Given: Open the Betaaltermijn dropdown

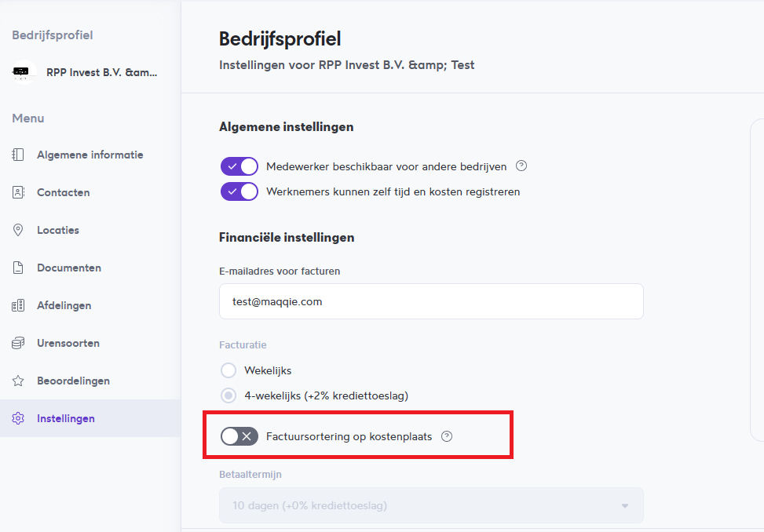Looking at the screenshot, I should 431,505.
